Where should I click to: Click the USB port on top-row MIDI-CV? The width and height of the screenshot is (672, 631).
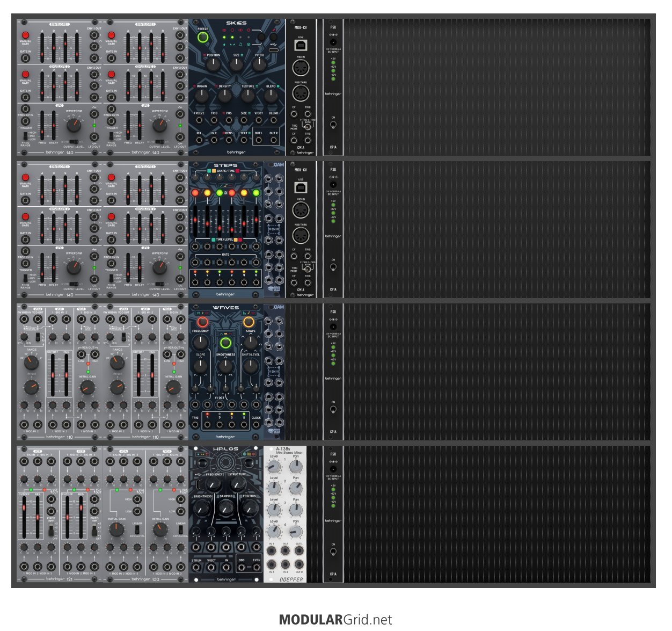[x=301, y=46]
